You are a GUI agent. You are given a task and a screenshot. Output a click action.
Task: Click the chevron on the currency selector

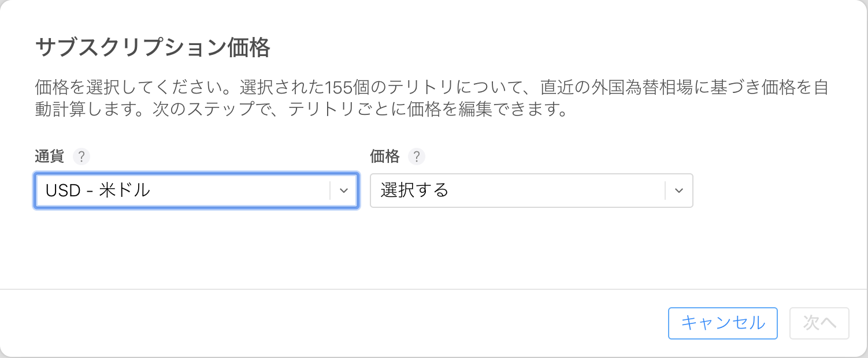pos(345,191)
